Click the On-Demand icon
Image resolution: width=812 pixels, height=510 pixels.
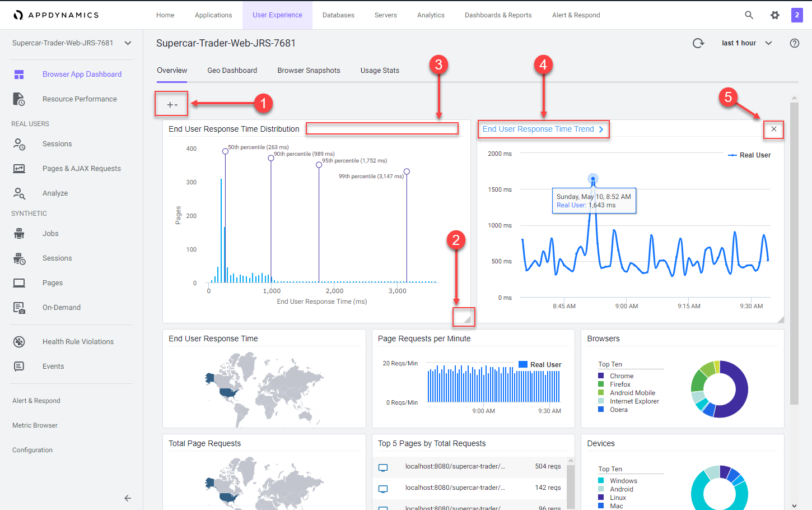19,308
